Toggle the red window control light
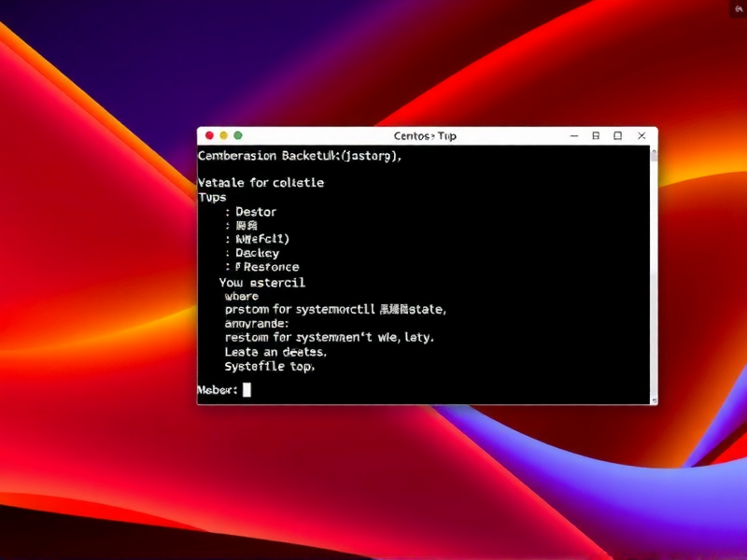The height and width of the screenshot is (560, 747). [209, 135]
